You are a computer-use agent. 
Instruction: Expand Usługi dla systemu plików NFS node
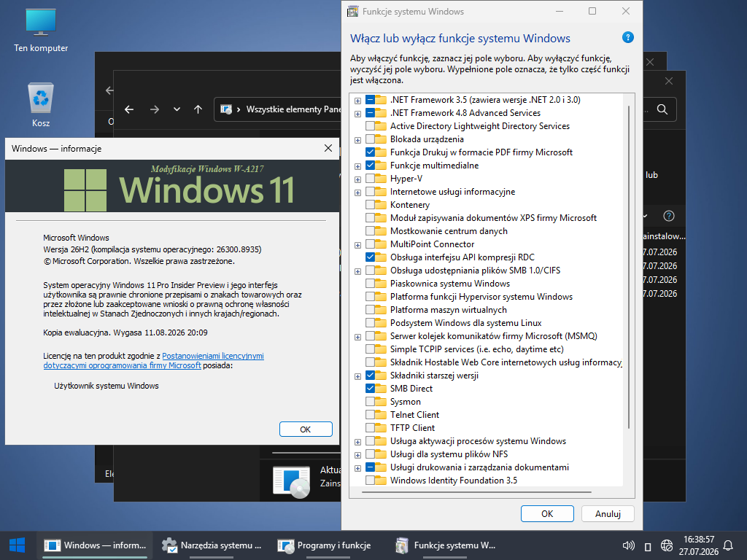point(357,455)
